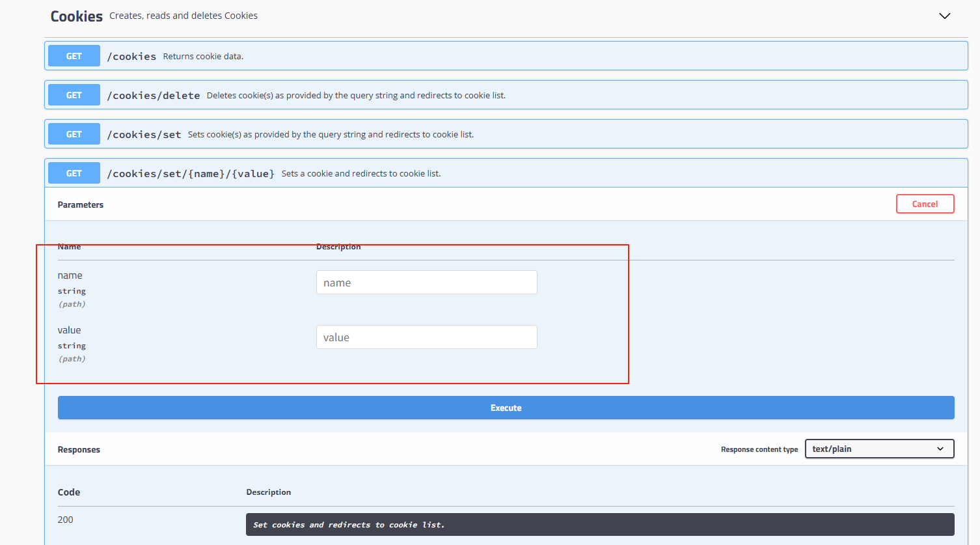The height and width of the screenshot is (545, 980).
Task: Expand the GET /cookies endpoint
Action: click(506, 56)
